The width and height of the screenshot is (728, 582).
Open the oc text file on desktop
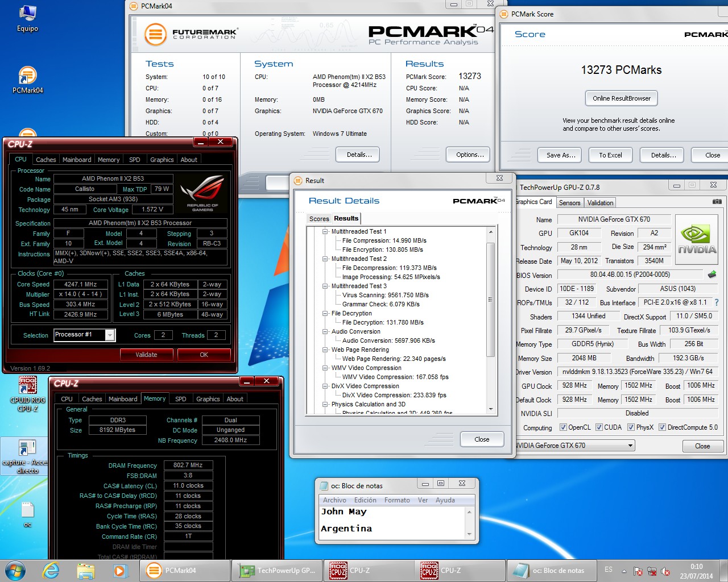(x=27, y=515)
